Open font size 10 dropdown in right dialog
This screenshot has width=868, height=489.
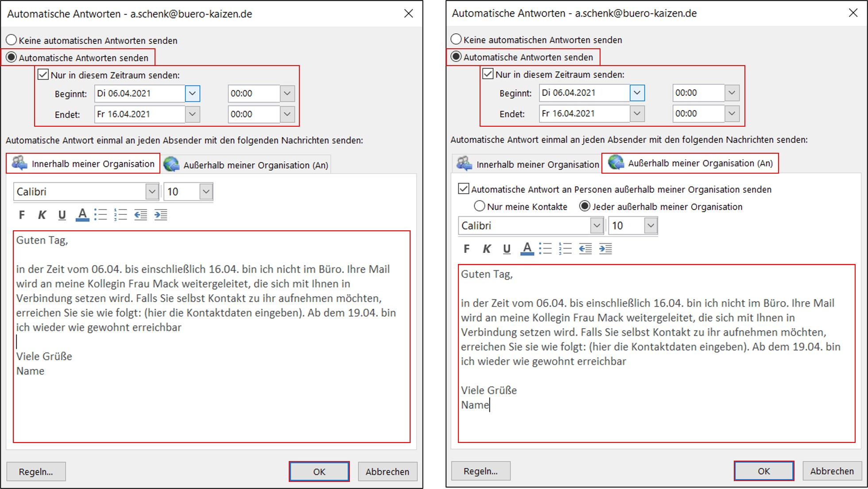point(651,225)
